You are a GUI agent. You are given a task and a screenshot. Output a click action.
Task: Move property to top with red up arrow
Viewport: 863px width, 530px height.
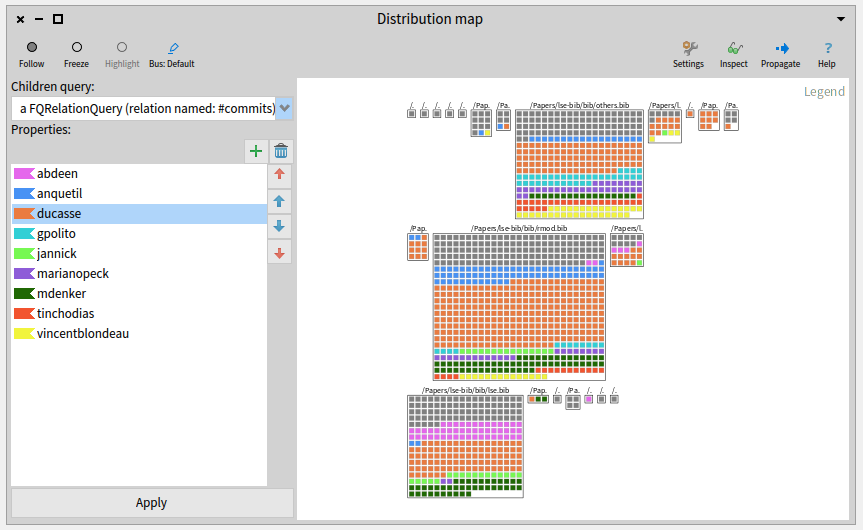280,174
